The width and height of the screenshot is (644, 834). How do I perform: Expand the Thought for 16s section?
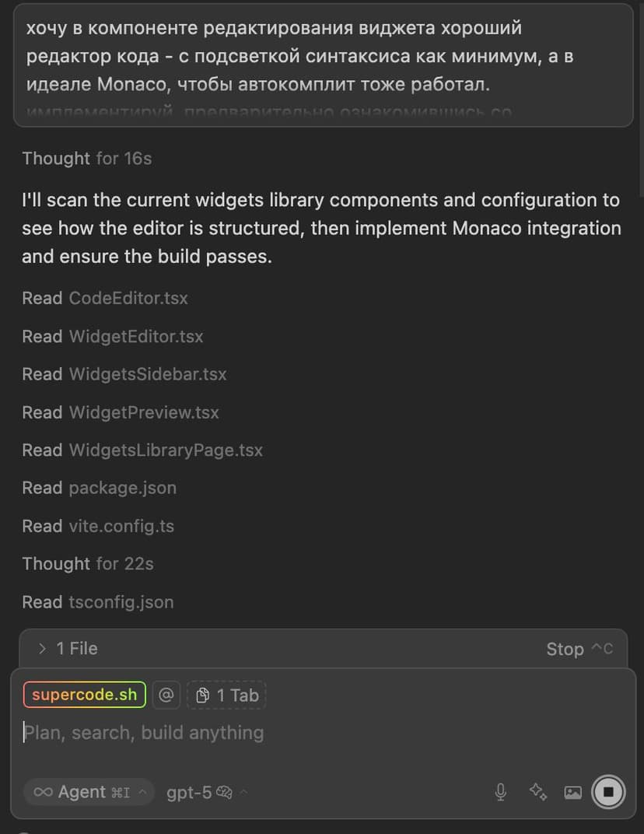coord(86,159)
